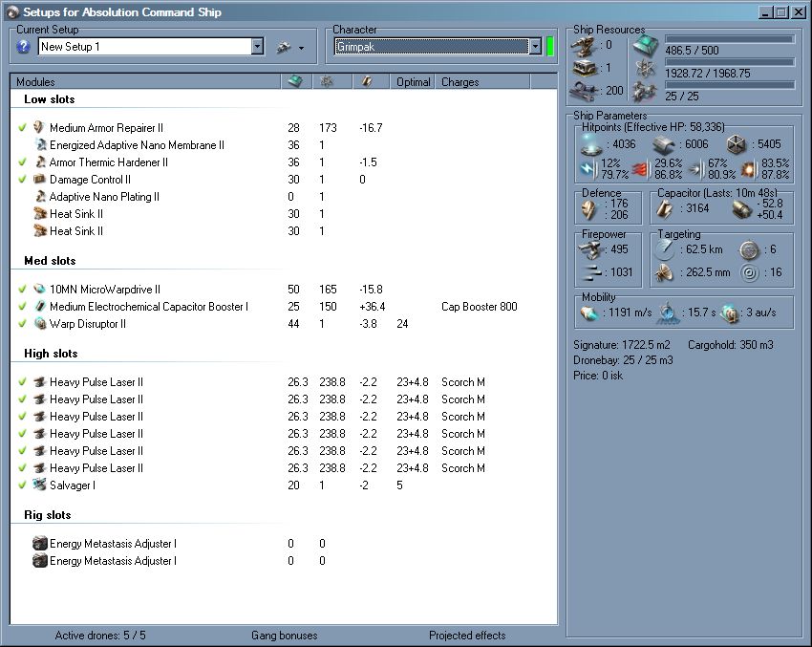
Task: Click the blue help icon beside Current Setup
Action: (23, 47)
